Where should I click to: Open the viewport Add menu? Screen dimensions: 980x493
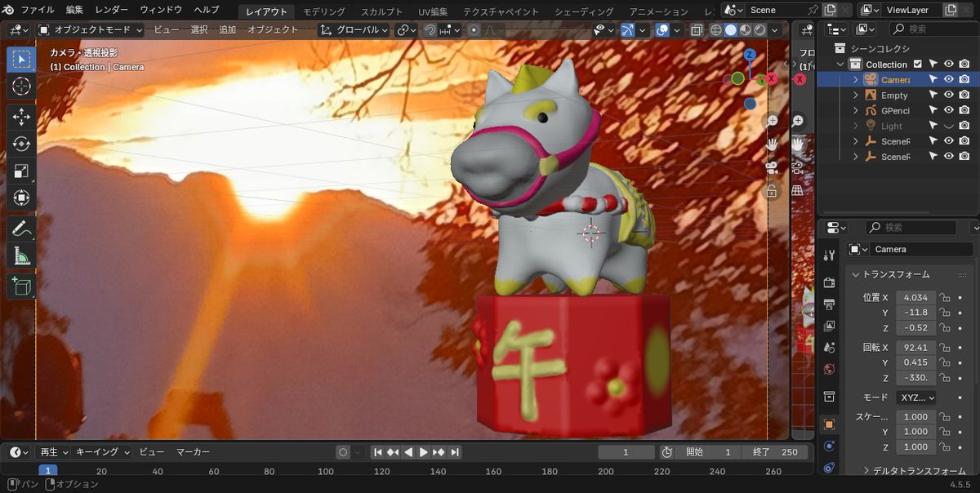(x=228, y=29)
